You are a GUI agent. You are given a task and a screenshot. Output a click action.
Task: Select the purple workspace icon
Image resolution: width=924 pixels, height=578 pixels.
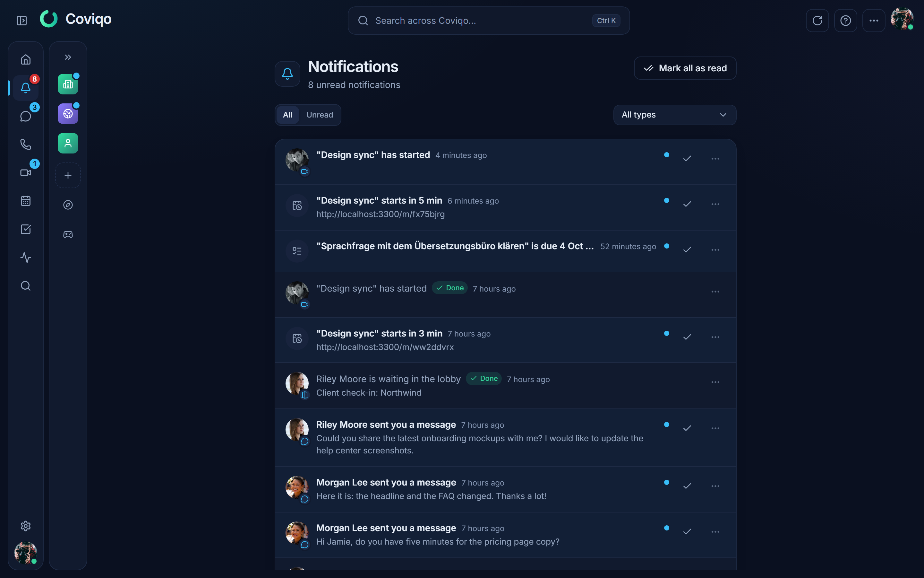click(68, 114)
